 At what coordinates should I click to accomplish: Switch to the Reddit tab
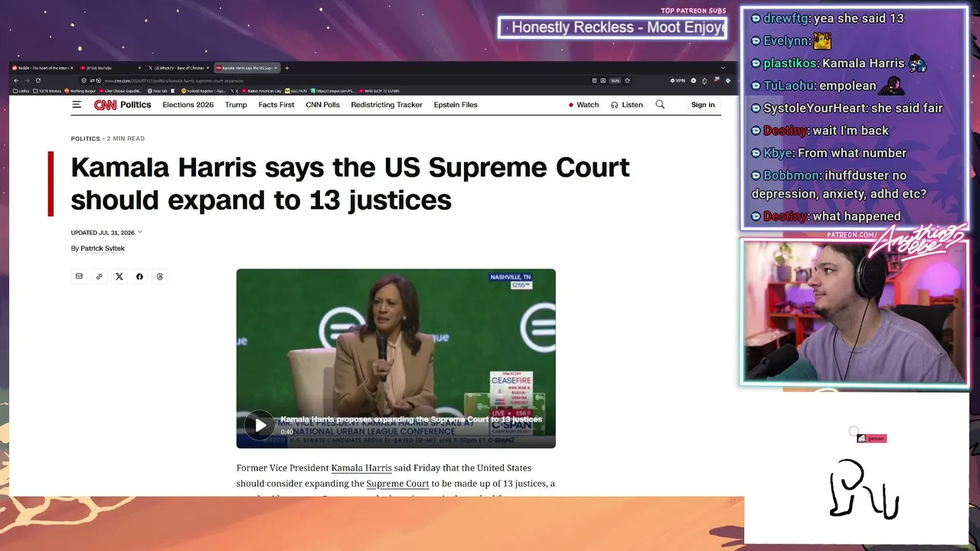point(41,68)
